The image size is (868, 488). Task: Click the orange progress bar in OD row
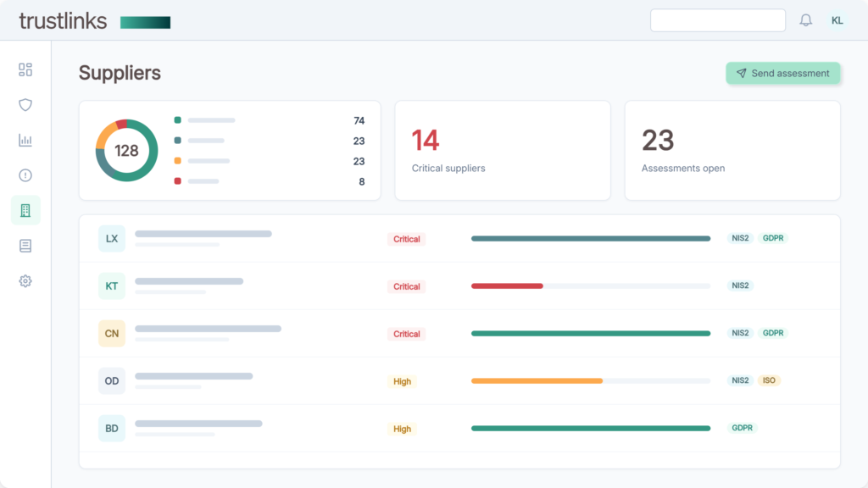point(537,380)
